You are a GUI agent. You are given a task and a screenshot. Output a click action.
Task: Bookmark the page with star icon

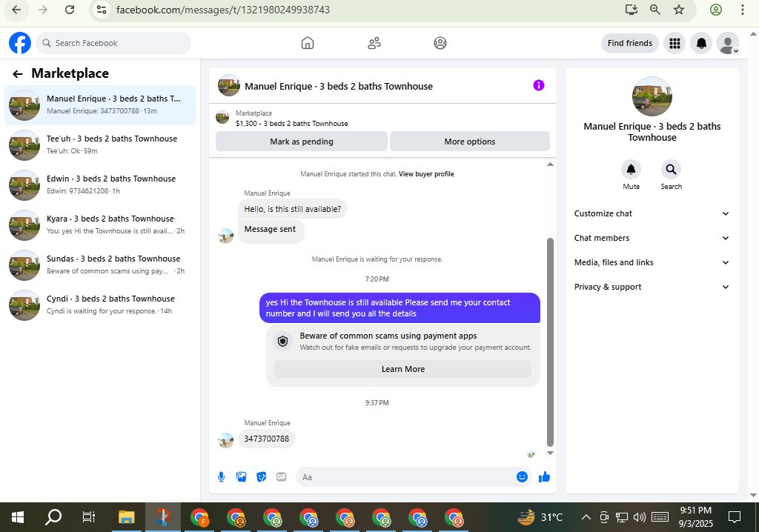click(679, 10)
